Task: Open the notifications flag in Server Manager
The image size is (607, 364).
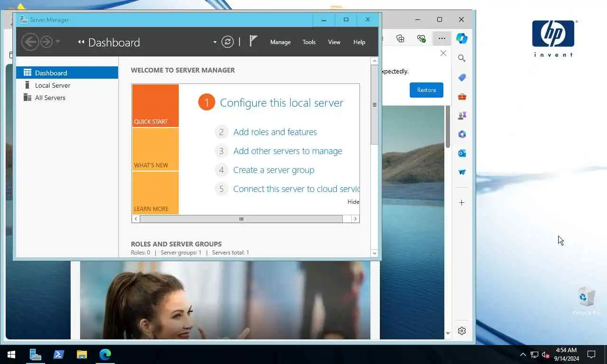Action: (x=253, y=41)
